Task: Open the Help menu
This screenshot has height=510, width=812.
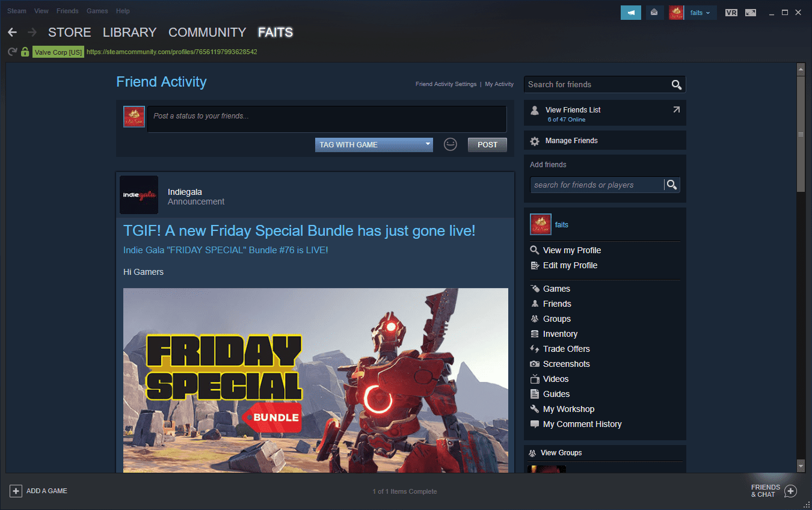Action: tap(123, 11)
